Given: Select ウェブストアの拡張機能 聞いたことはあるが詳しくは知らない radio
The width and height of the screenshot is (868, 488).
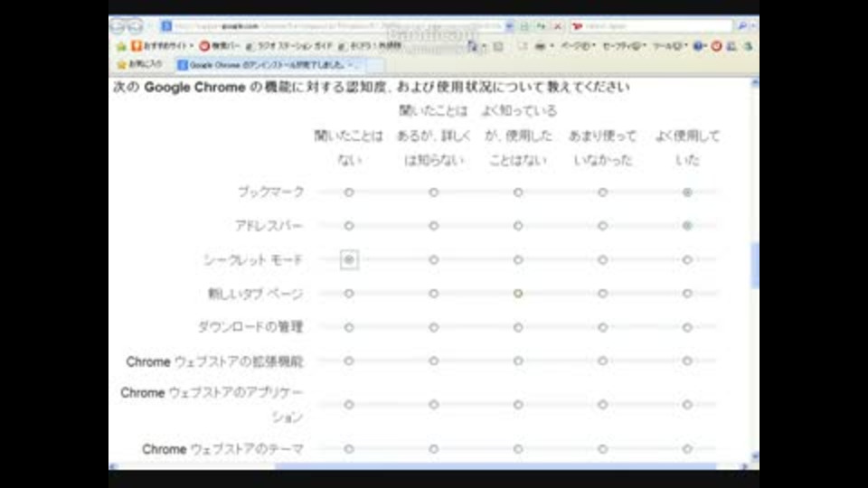Looking at the screenshot, I should pos(433,361).
